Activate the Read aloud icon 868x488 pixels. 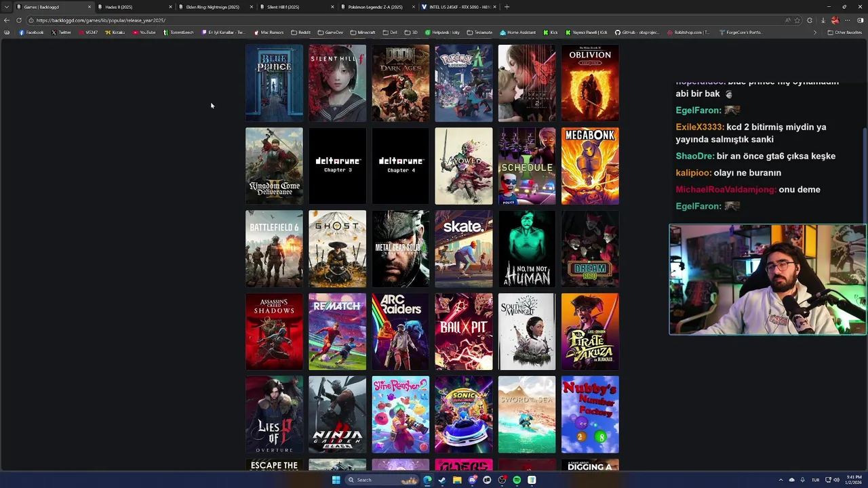click(x=788, y=20)
